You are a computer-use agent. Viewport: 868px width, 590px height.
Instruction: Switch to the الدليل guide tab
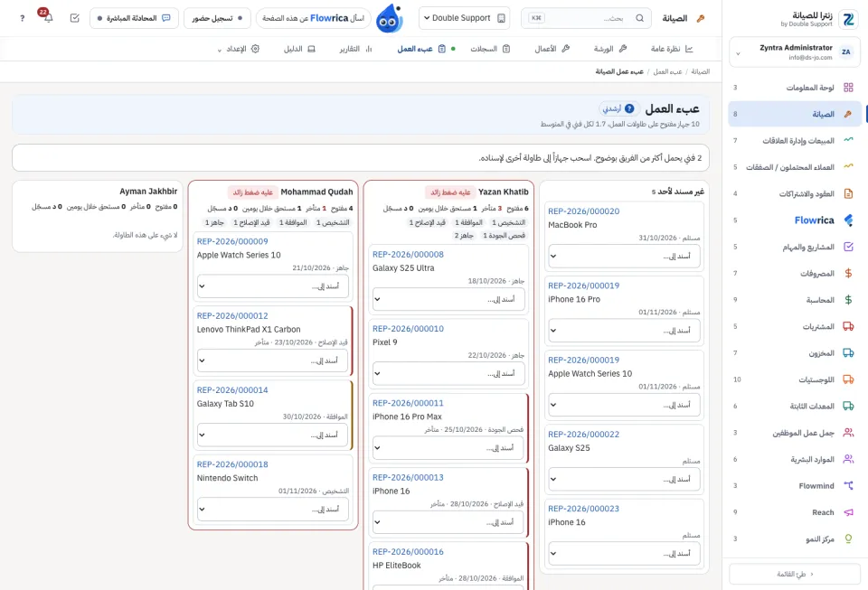pyautogui.click(x=299, y=49)
